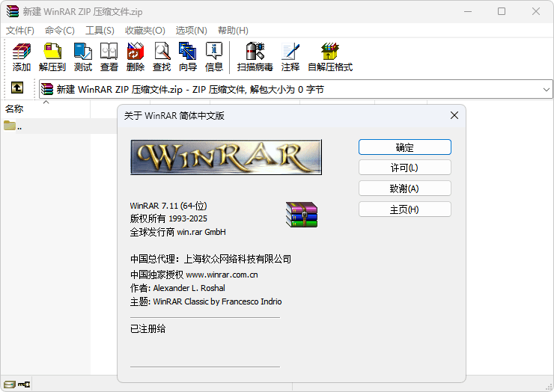
Task: Open the 文件(F) menu
Action: point(19,31)
